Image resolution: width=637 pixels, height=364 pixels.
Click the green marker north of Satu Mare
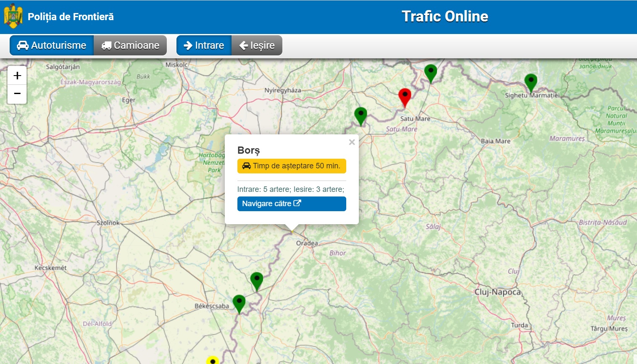tap(430, 73)
